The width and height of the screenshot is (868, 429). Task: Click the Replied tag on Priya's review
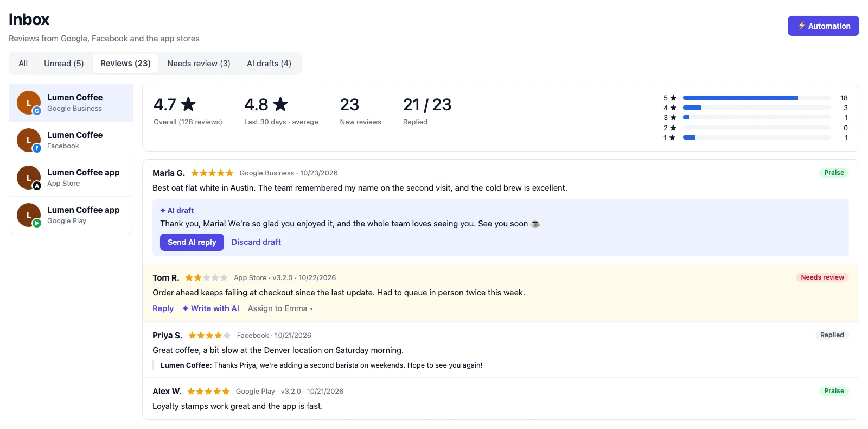coord(832,335)
